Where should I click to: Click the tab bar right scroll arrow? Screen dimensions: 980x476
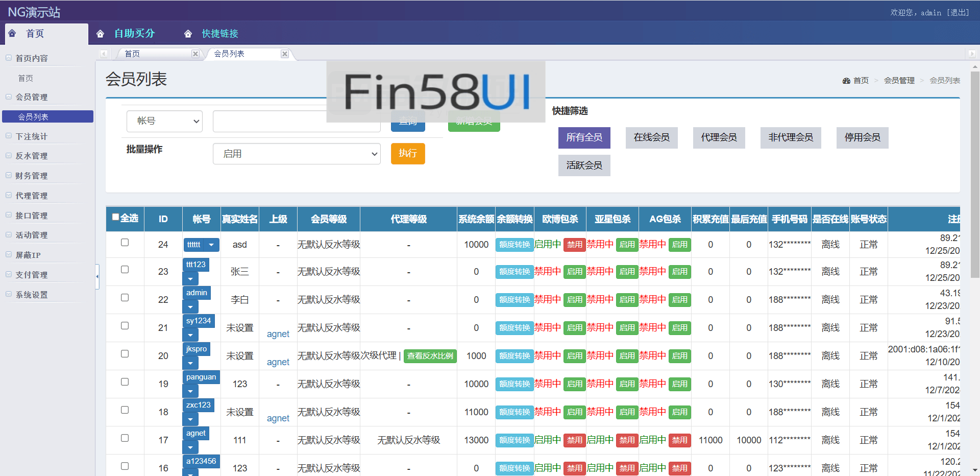[971, 54]
